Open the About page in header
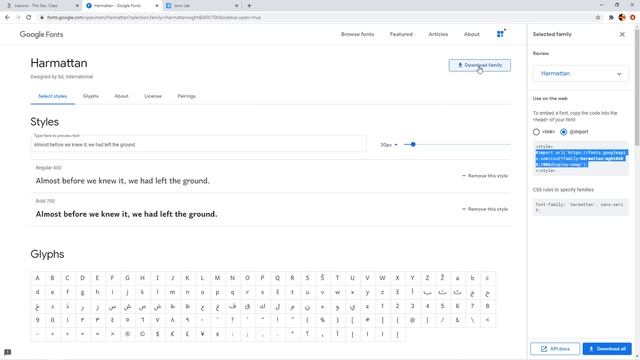This screenshot has height=360, width=640. tap(471, 34)
